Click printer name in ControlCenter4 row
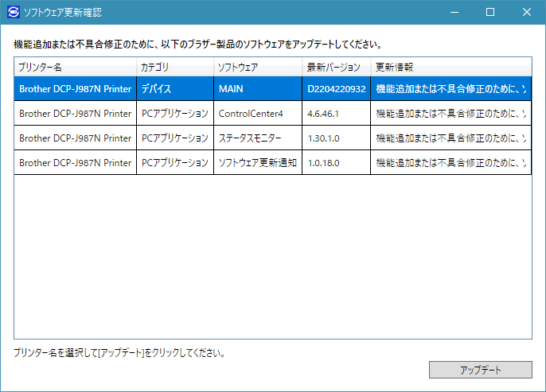546x392 pixels. [x=75, y=114]
